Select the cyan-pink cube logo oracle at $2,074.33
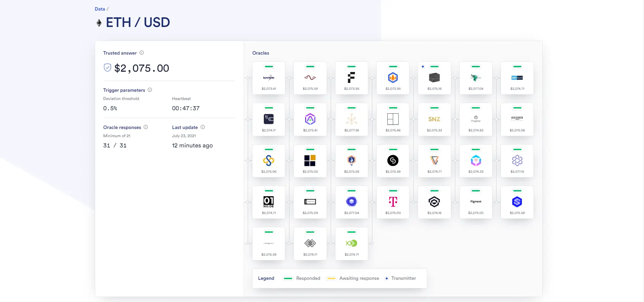The width and height of the screenshot is (644, 302). (x=476, y=161)
